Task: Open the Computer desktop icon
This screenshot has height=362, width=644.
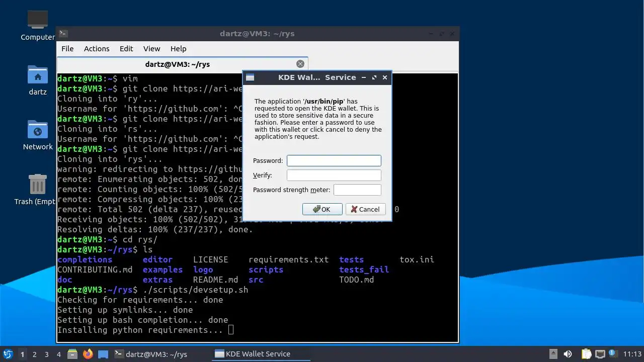Action: [38, 26]
